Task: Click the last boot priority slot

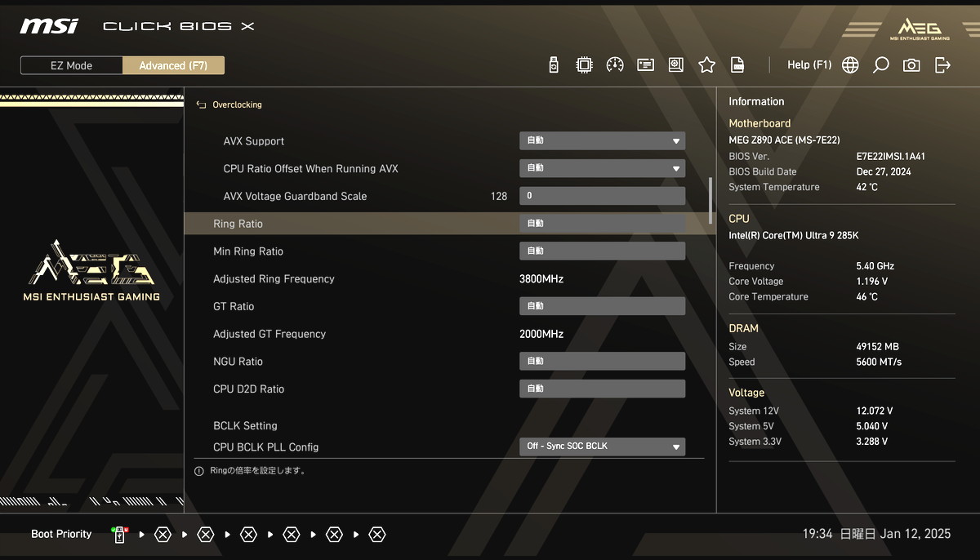Action: 376,535
